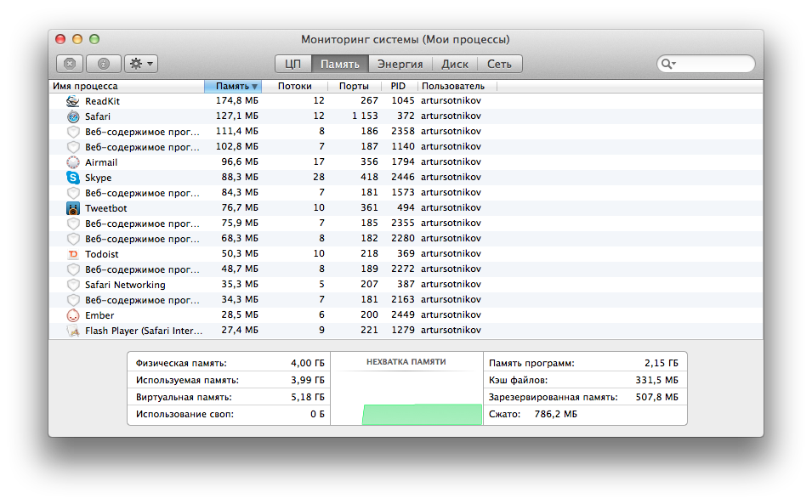Click shield icon of the 84,3 МБ process
812x504 pixels.
pyautogui.click(x=73, y=193)
